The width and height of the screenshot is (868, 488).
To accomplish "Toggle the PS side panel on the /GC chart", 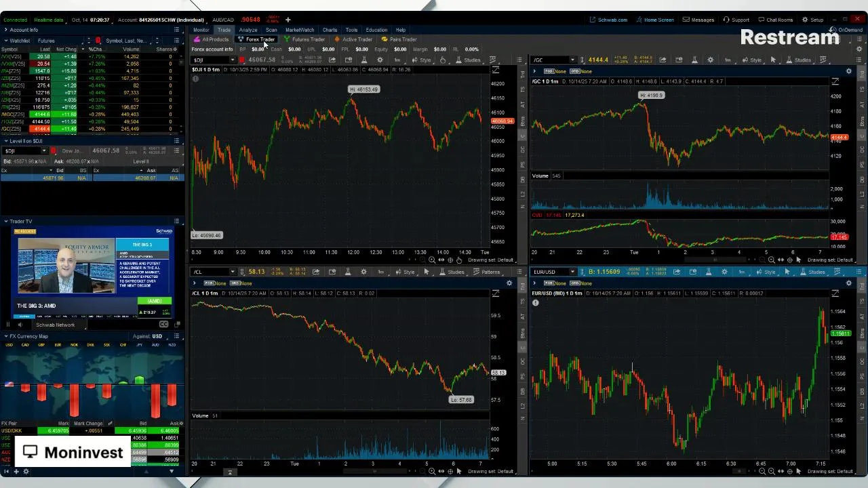I will 862,165.
